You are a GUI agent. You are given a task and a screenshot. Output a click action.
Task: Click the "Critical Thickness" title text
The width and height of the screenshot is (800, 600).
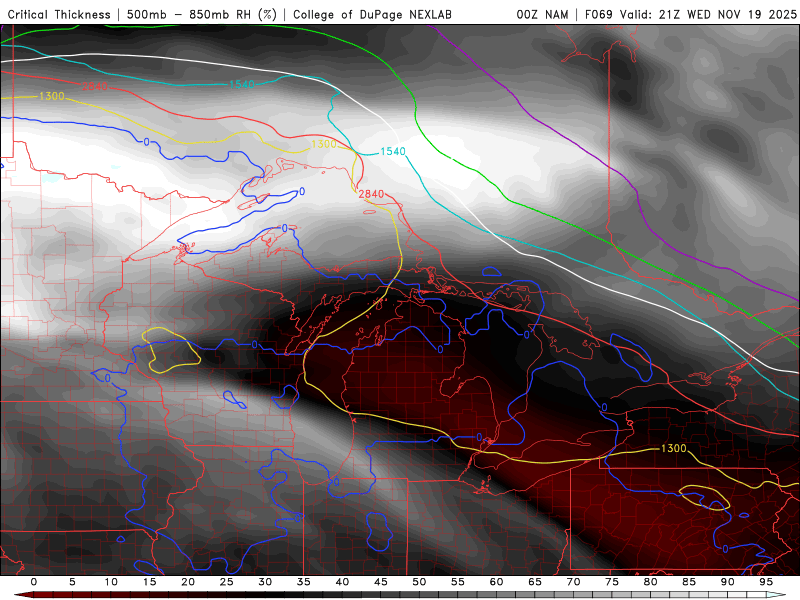click(59, 15)
